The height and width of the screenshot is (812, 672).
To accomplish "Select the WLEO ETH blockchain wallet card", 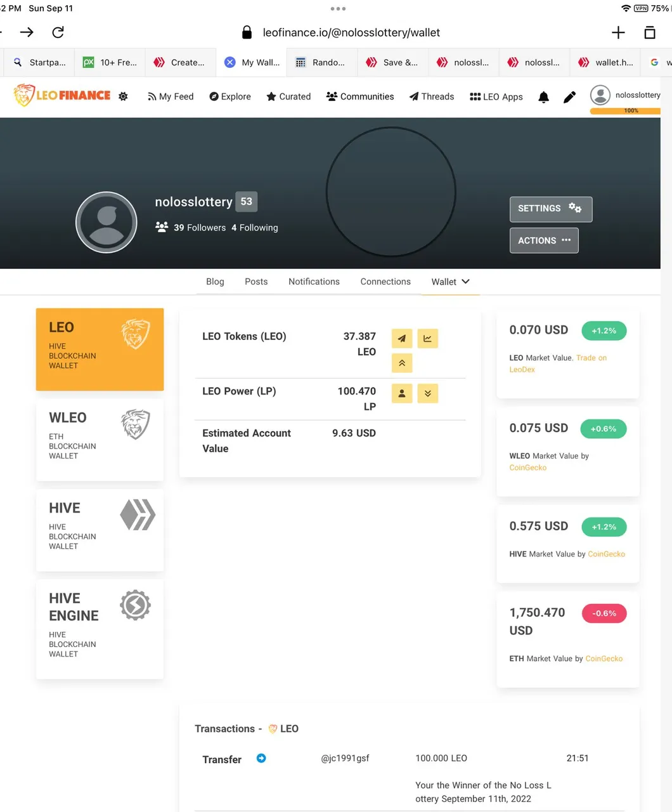I will click(x=100, y=440).
